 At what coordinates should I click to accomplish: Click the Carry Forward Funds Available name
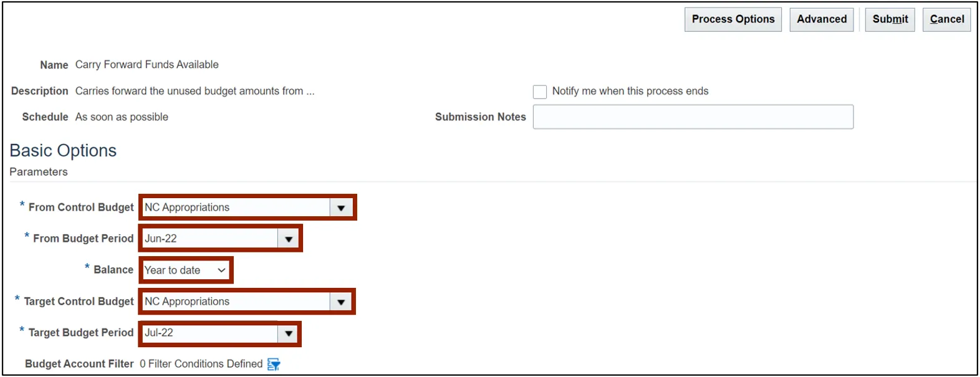click(147, 65)
